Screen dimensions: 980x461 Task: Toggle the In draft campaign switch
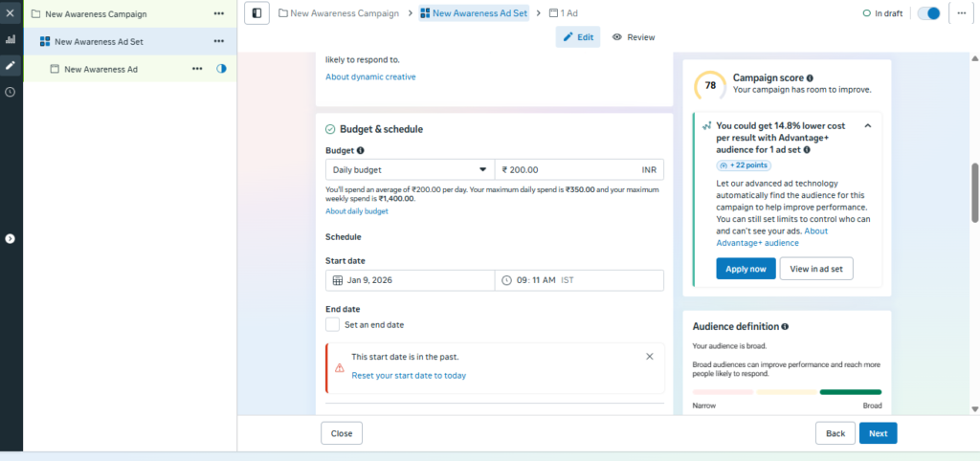pos(928,13)
